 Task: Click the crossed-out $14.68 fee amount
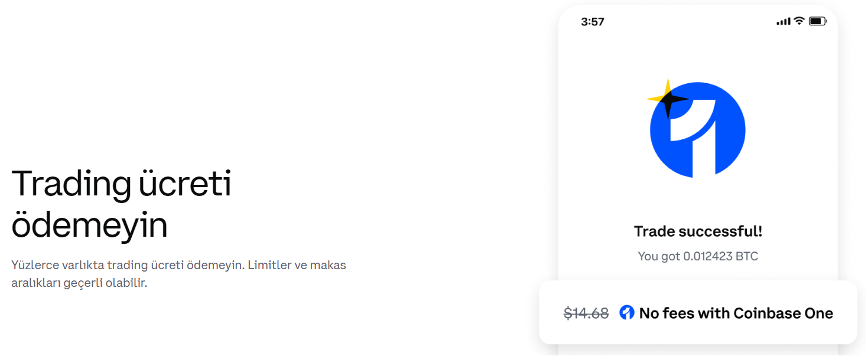pyautogui.click(x=586, y=313)
